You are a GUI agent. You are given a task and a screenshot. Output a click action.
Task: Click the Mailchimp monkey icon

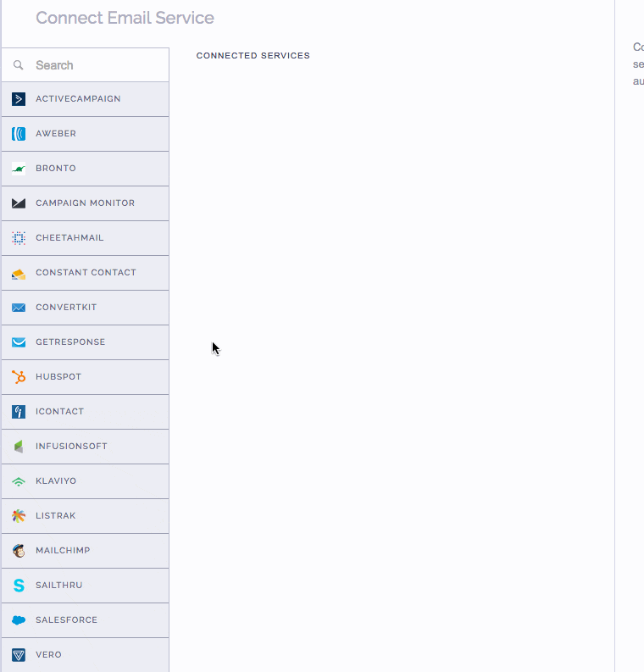point(19,550)
